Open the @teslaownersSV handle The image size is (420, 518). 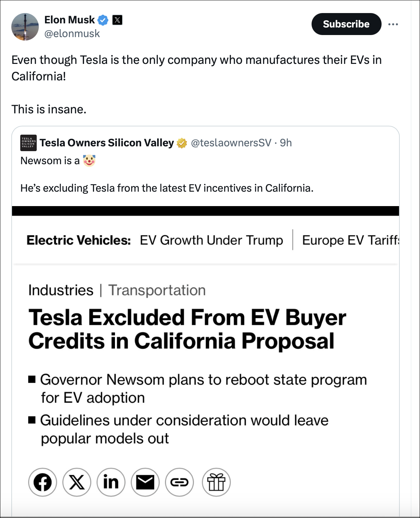(x=231, y=143)
